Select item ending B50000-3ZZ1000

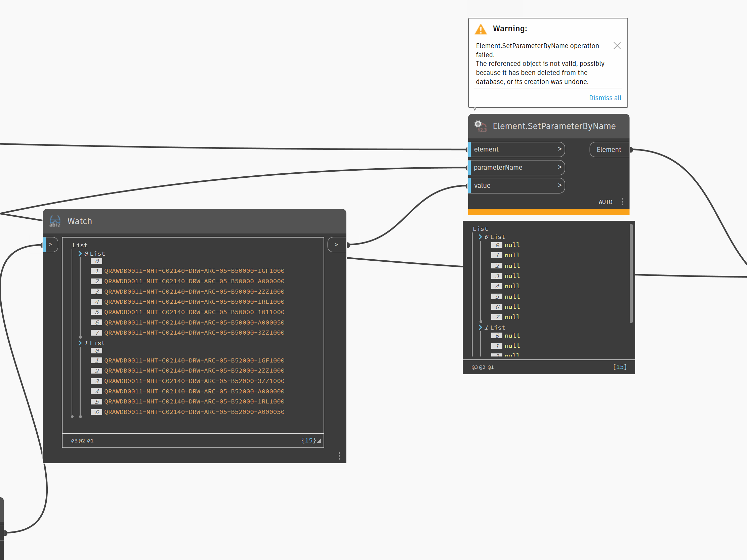click(194, 333)
